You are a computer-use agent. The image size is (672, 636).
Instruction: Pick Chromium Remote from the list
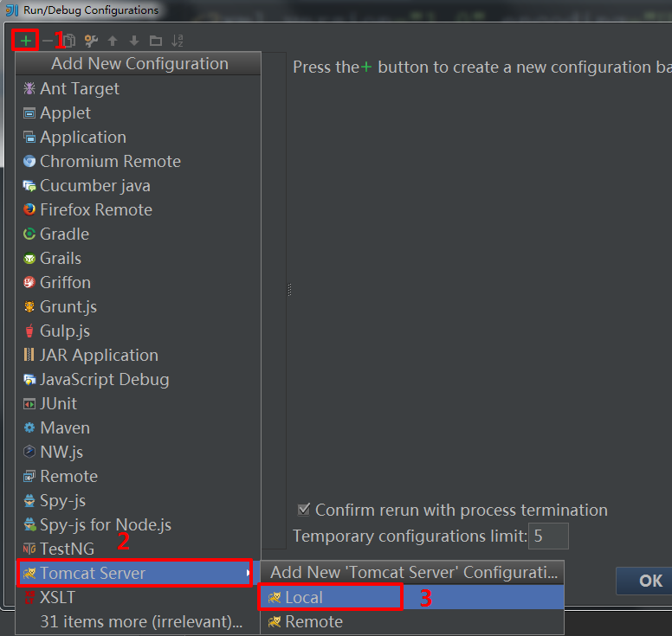138,162
